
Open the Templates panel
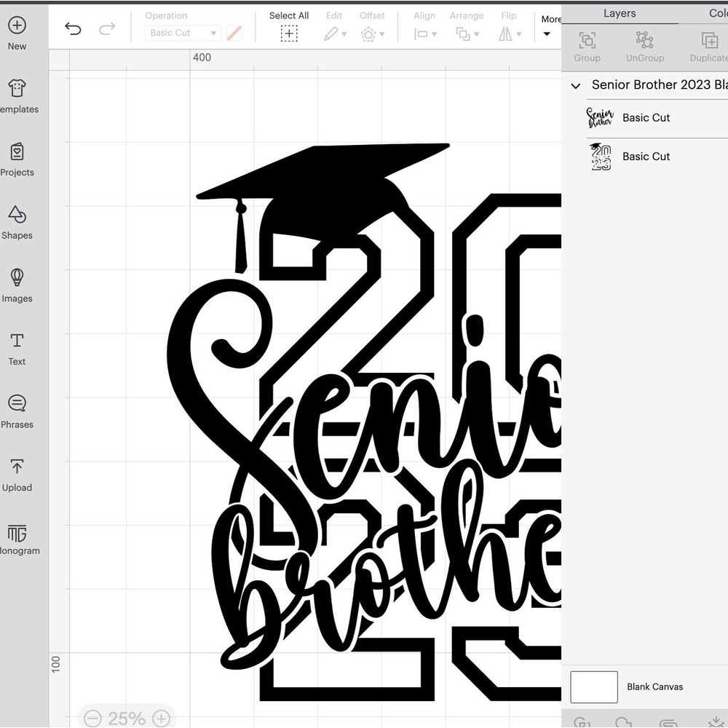coord(17,89)
